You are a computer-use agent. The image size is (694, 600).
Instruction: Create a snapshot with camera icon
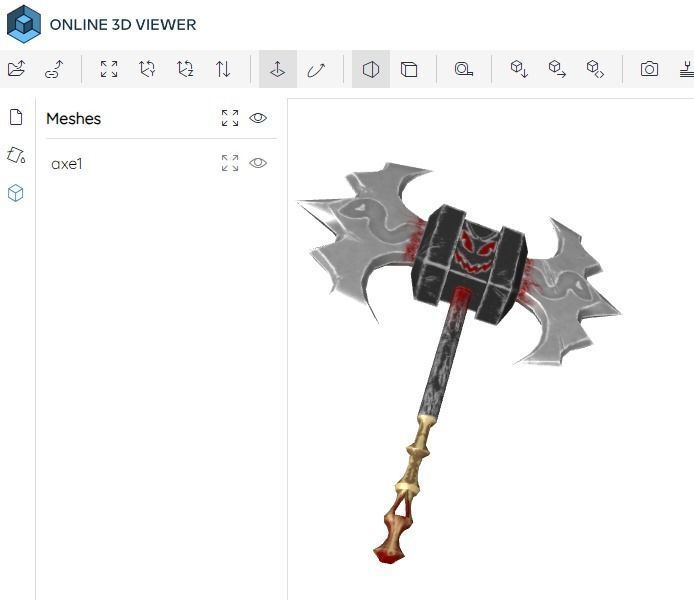click(x=649, y=69)
